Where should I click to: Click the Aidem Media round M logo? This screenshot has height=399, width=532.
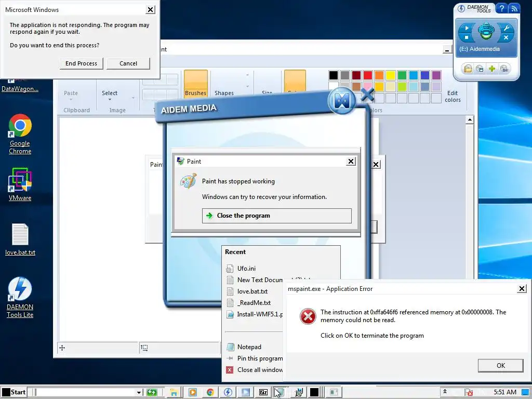342,100
